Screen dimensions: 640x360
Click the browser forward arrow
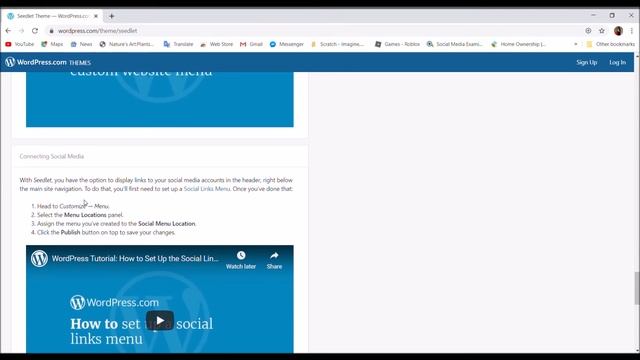[x=21, y=31]
